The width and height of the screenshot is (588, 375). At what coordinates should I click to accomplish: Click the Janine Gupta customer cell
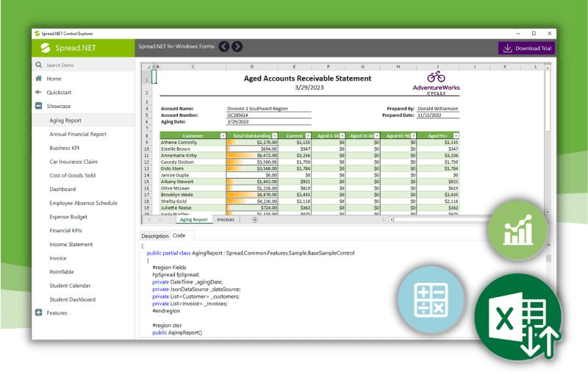coord(193,175)
